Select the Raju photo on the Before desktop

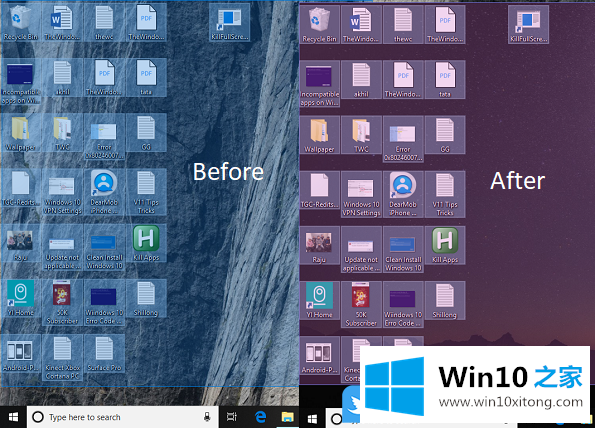pyautogui.click(x=20, y=243)
